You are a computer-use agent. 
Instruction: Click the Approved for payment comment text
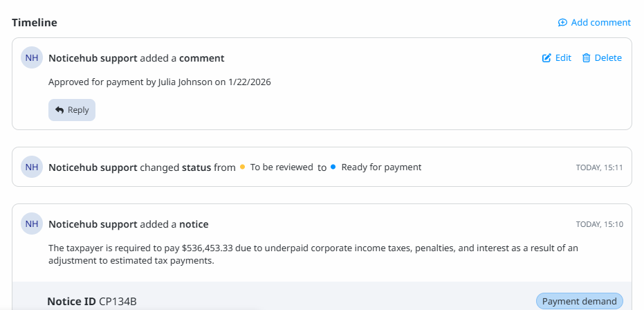[x=159, y=82]
